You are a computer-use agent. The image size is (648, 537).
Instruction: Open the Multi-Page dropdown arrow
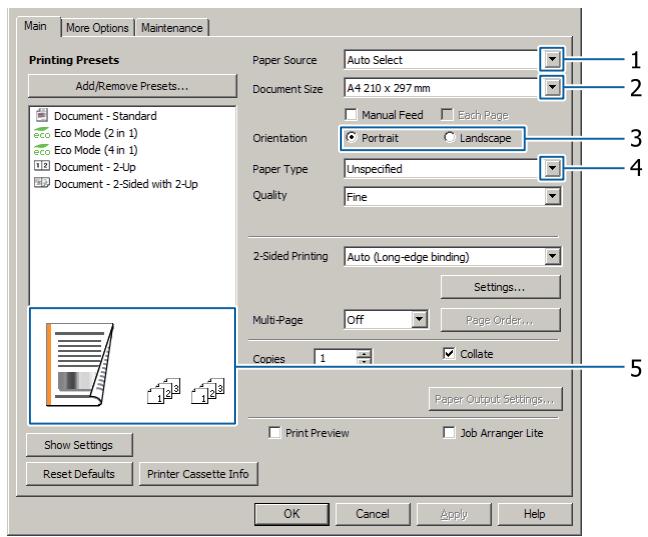419,319
